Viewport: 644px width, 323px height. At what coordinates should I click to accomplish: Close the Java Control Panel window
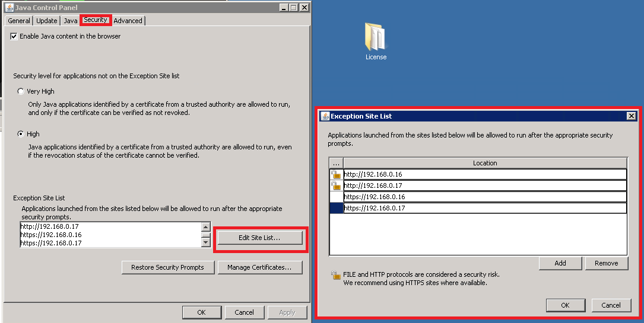pos(304,7)
